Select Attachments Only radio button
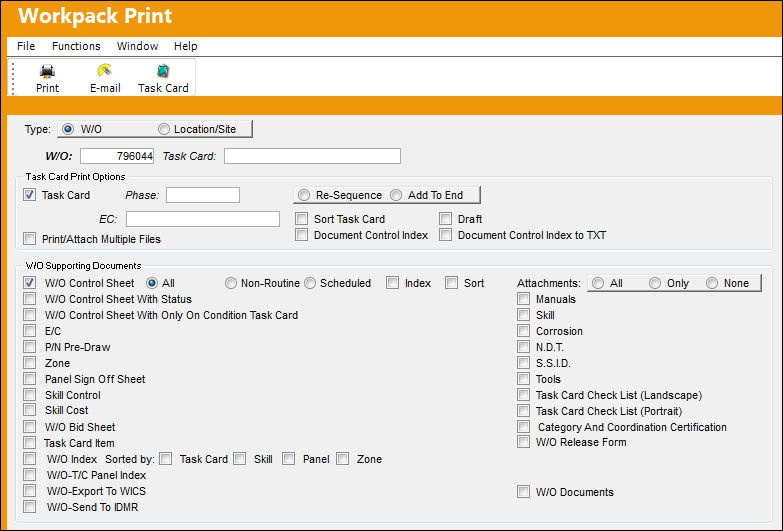 point(655,283)
